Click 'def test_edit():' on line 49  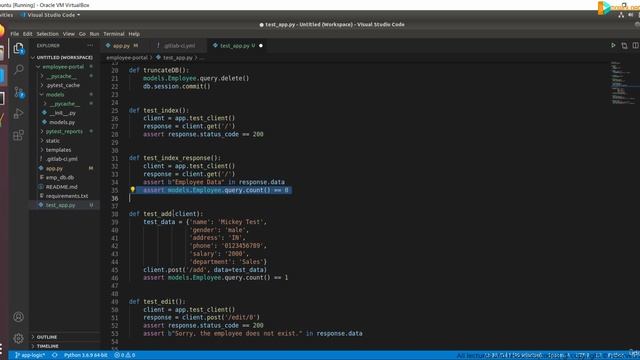pos(157,302)
